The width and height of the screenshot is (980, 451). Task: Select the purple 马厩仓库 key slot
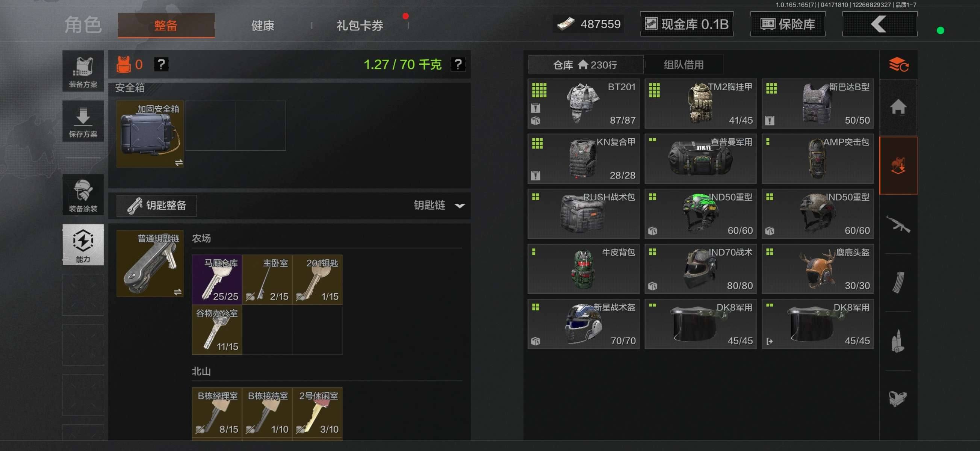(x=217, y=280)
